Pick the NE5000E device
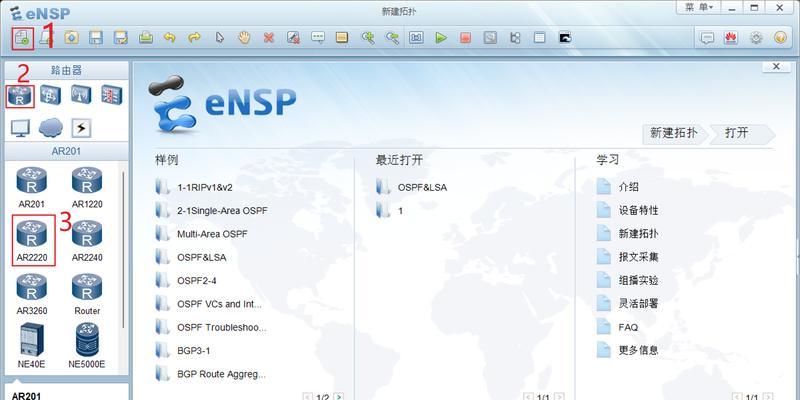800x400 pixels. click(x=87, y=346)
